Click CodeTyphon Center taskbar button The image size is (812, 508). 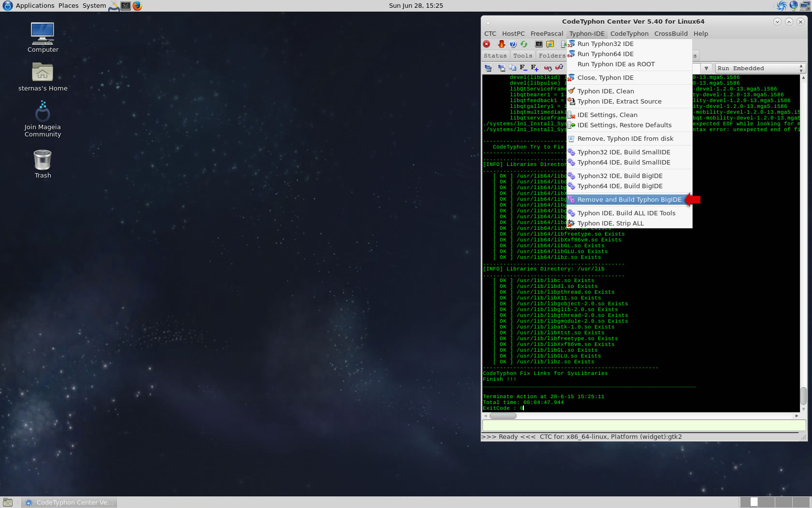(69, 503)
